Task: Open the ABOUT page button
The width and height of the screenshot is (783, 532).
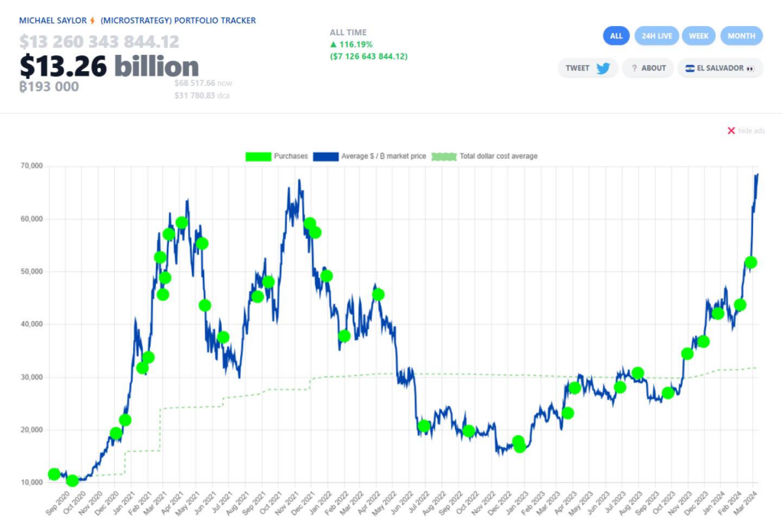Action: tap(648, 68)
